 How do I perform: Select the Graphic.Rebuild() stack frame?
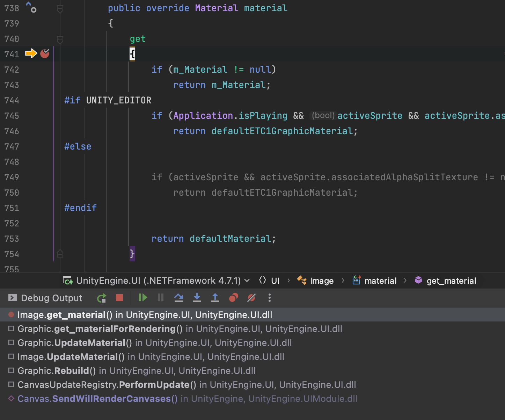click(252, 371)
